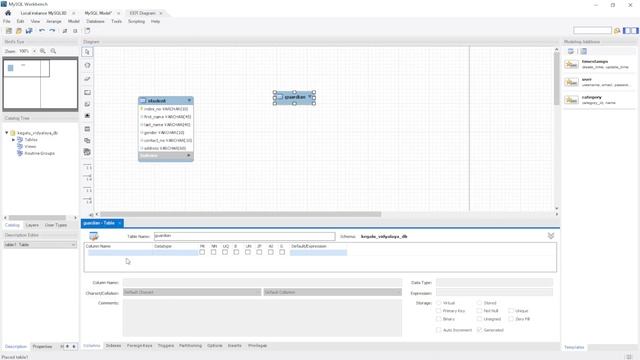Save the model with the disk icon
The height and width of the screenshot is (360, 640).
point(29,31)
